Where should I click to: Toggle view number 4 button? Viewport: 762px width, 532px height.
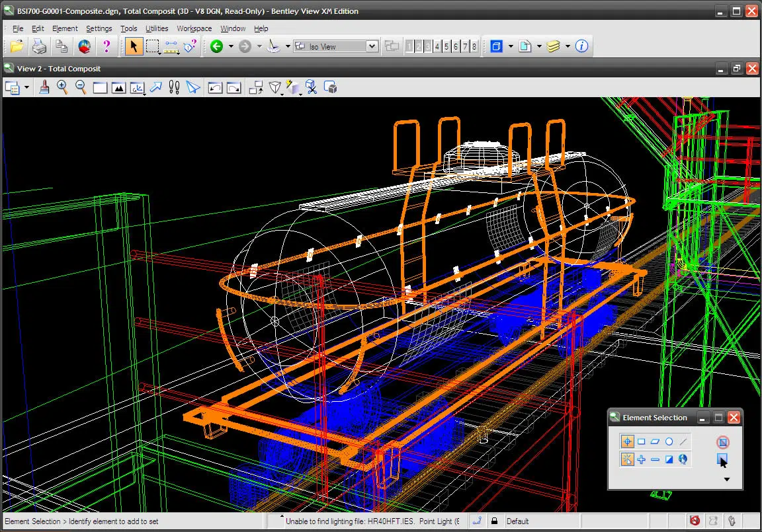(x=437, y=46)
